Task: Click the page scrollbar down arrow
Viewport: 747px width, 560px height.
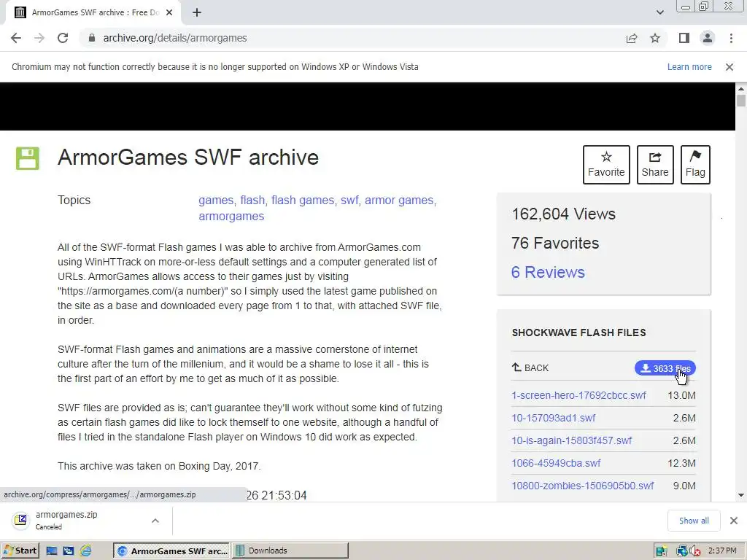Action: pyautogui.click(x=741, y=495)
